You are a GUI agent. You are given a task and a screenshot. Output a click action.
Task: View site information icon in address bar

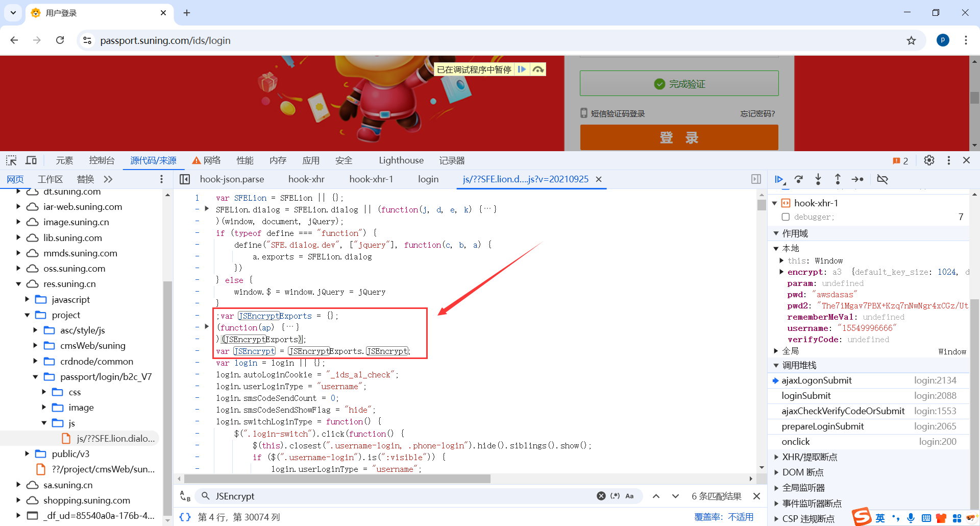pos(87,40)
